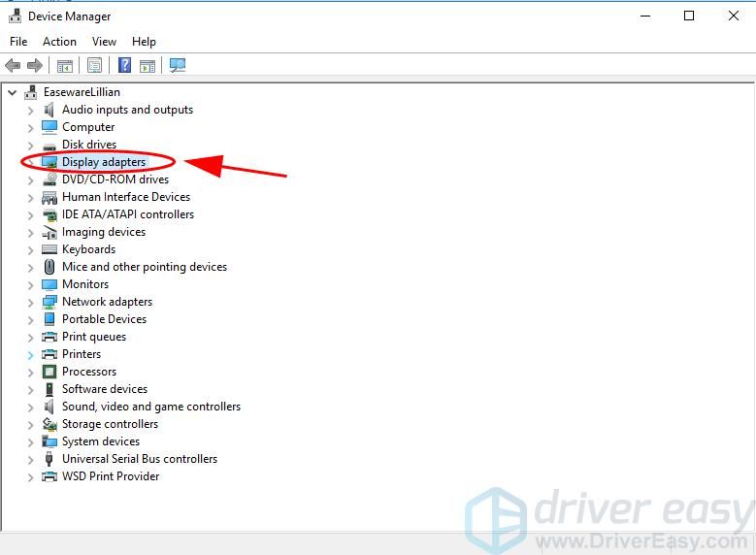The height and width of the screenshot is (555, 756).
Task: Click the blue Help question mark icon
Action: (x=124, y=65)
